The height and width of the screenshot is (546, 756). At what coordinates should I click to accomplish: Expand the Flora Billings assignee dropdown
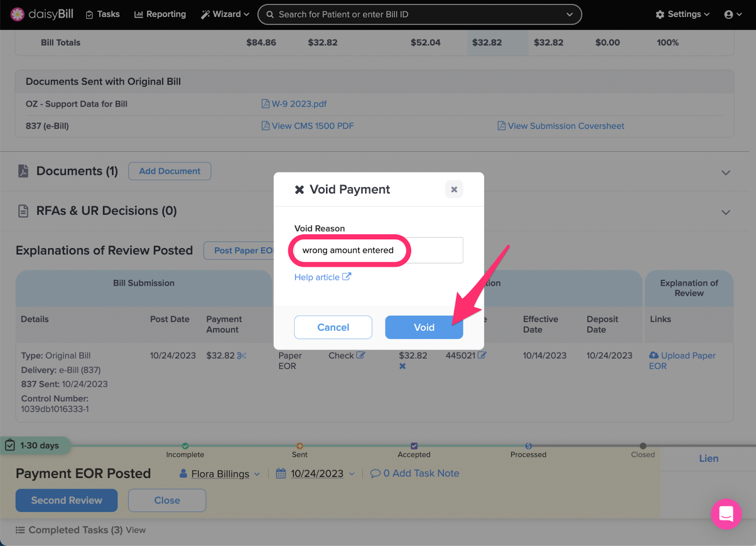pos(258,474)
